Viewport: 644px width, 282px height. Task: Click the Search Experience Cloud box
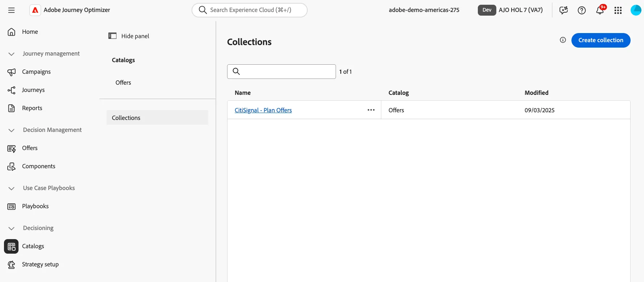(250, 10)
